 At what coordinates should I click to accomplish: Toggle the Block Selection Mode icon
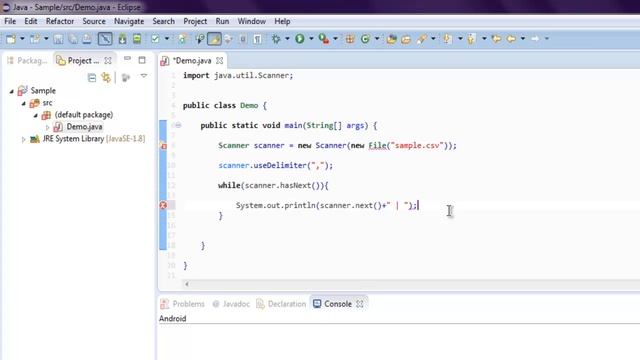click(243, 39)
